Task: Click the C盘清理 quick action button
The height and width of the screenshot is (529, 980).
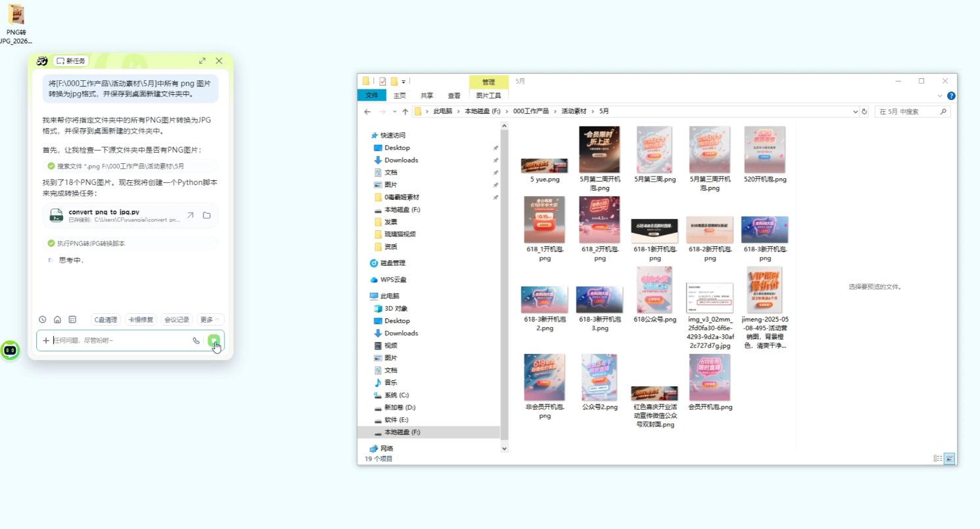Action: point(105,320)
